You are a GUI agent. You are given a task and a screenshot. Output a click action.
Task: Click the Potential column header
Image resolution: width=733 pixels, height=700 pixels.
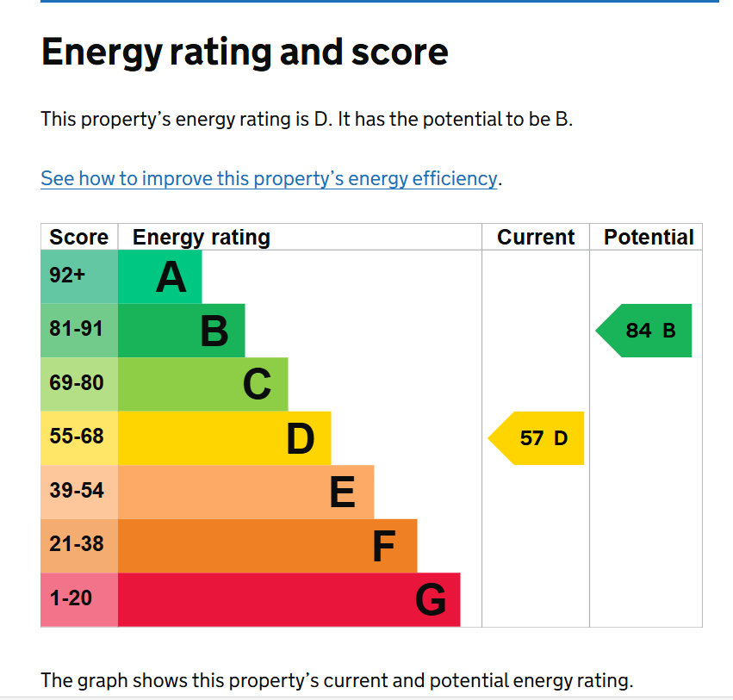point(648,238)
